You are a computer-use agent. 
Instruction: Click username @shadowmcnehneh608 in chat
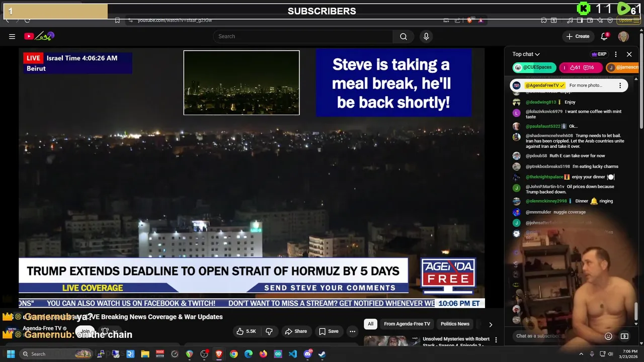(549, 136)
